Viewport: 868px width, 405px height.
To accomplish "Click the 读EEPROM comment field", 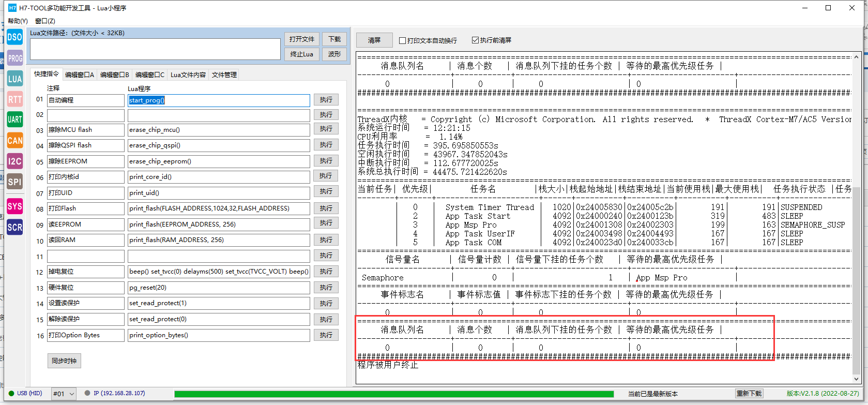I will tap(86, 224).
